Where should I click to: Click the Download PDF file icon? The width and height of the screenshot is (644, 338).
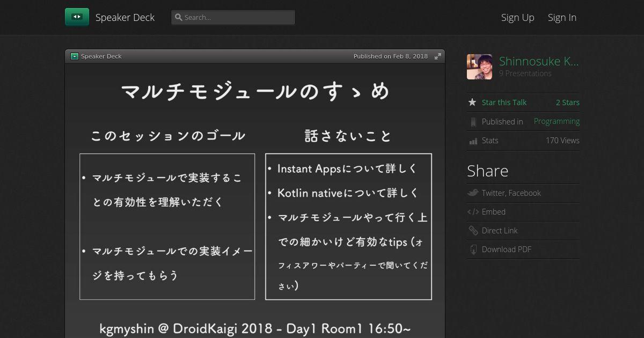tap(473, 249)
